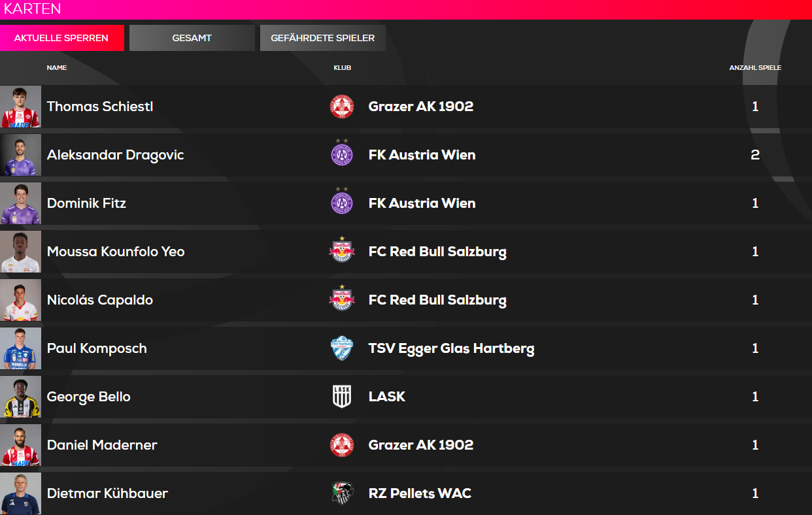The height and width of the screenshot is (515, 812).
Task: Click Red Bull Salzburg logo beside Moussa Yeo
Action: [x=341, y=250]
